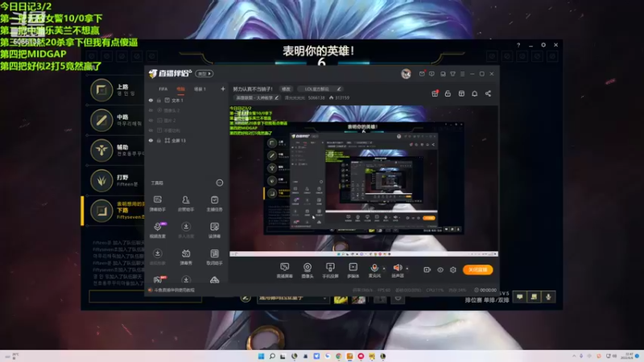Open the mail icon with red dot in title bar
The height and width of the screenshot is (362, 644).
[422, 74]
